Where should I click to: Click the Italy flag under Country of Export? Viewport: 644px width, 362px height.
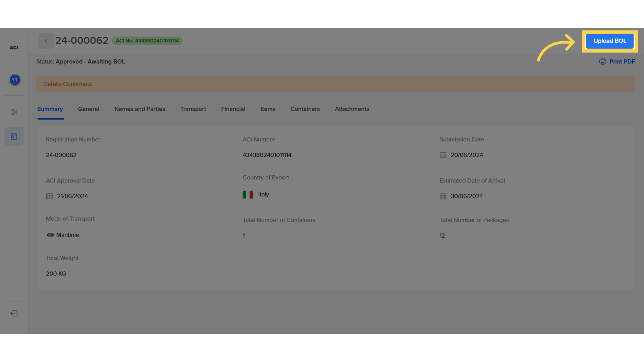(x=248, y=194)
